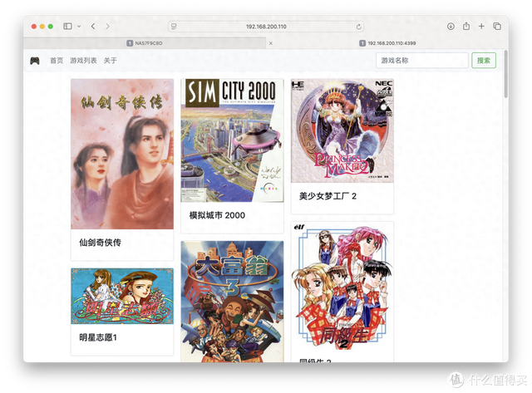The width and height of the screenshot is (532, 393).
Task: Go back with the back arrow
Action: 93,26
